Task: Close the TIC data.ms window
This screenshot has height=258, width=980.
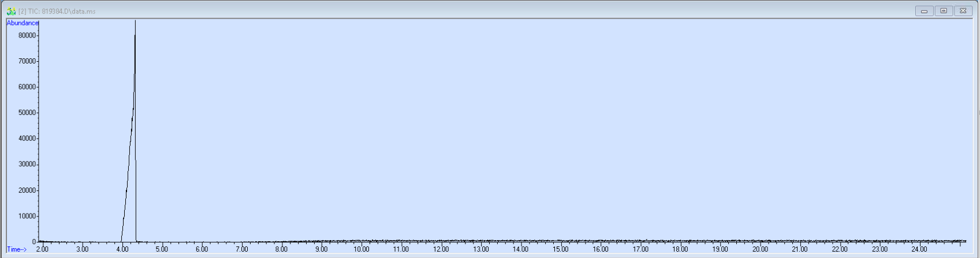Action: tap(963, 11)
